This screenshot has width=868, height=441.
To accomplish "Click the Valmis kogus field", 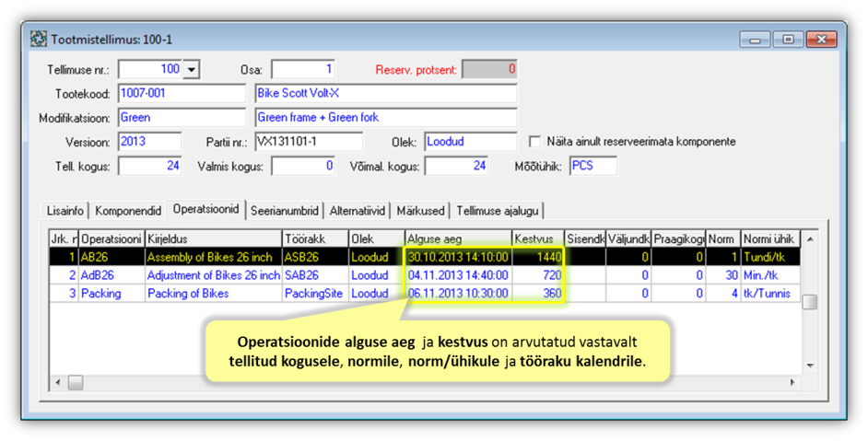I will tap(303, 166).
